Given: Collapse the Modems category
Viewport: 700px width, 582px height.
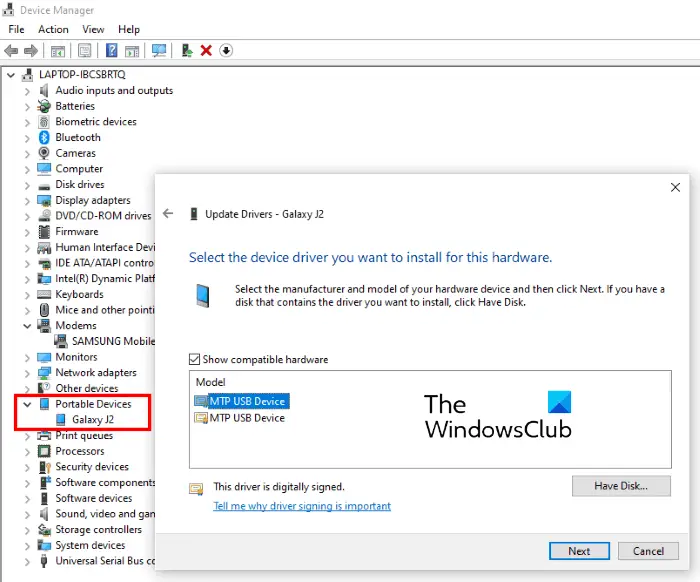Looking at the screenshot, I should 27,326.
